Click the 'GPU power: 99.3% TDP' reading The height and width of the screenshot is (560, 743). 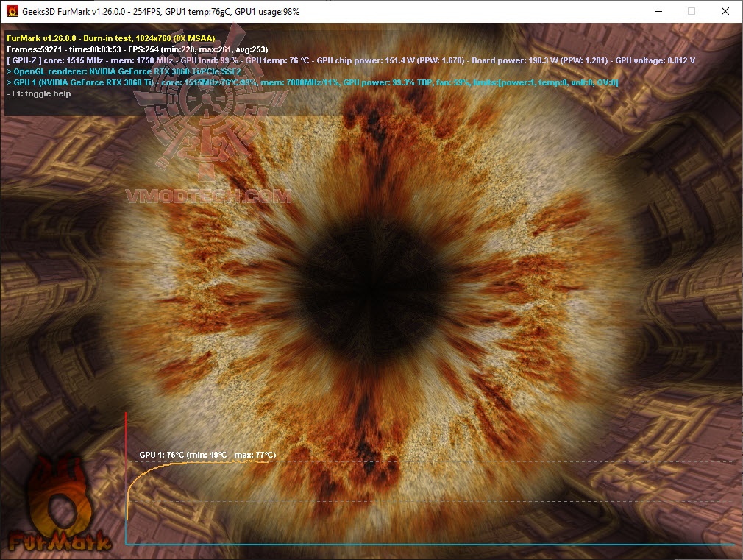click(x=387, y=82)
